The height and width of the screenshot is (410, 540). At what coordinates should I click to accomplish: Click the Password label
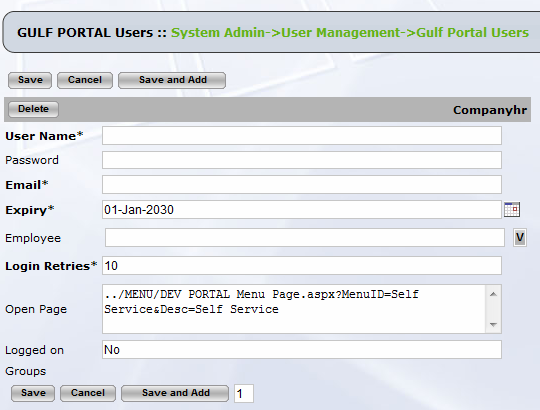(32, 160)
